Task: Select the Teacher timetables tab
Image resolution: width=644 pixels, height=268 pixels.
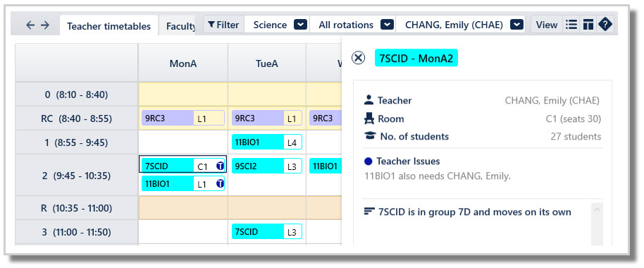Action: [x=109, y=26]
